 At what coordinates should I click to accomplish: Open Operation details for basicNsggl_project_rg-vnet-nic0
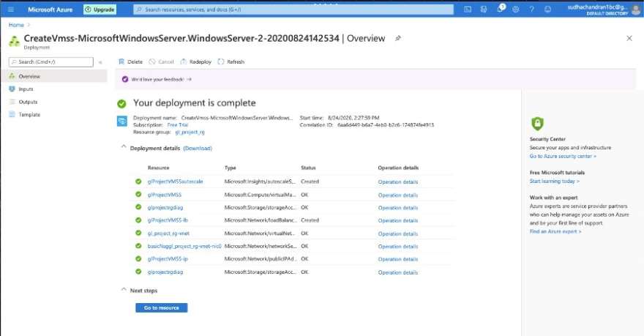click(x=398, y=247)
